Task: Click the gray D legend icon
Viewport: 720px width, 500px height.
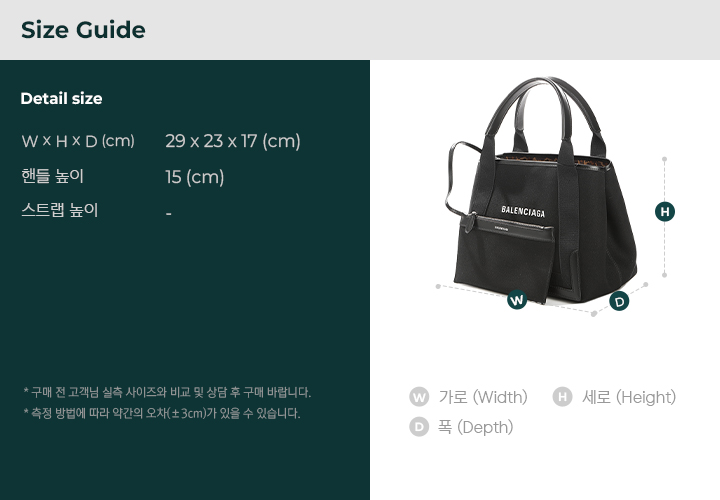Action: tap(419, 427)
